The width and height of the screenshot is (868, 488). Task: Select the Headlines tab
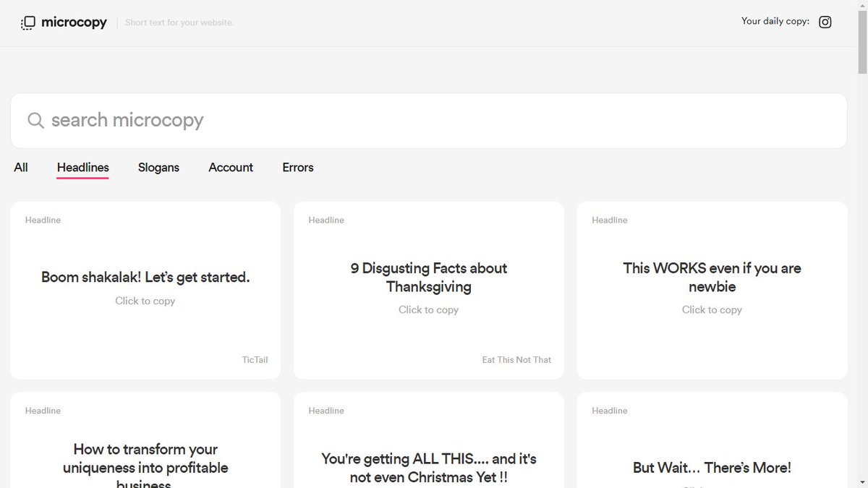point(82,167)
